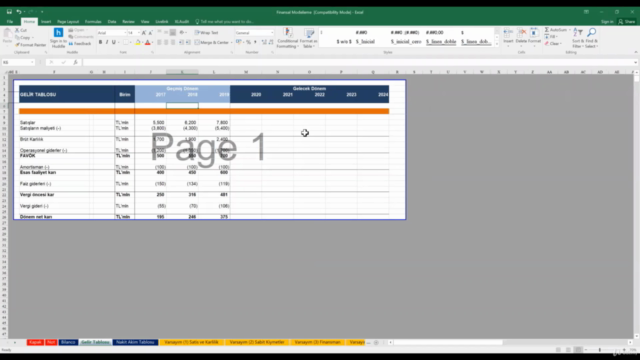Click Format as Table icon
Viewport: 640px width, 360px height.
pyautogui.click(x=309, y=33)
